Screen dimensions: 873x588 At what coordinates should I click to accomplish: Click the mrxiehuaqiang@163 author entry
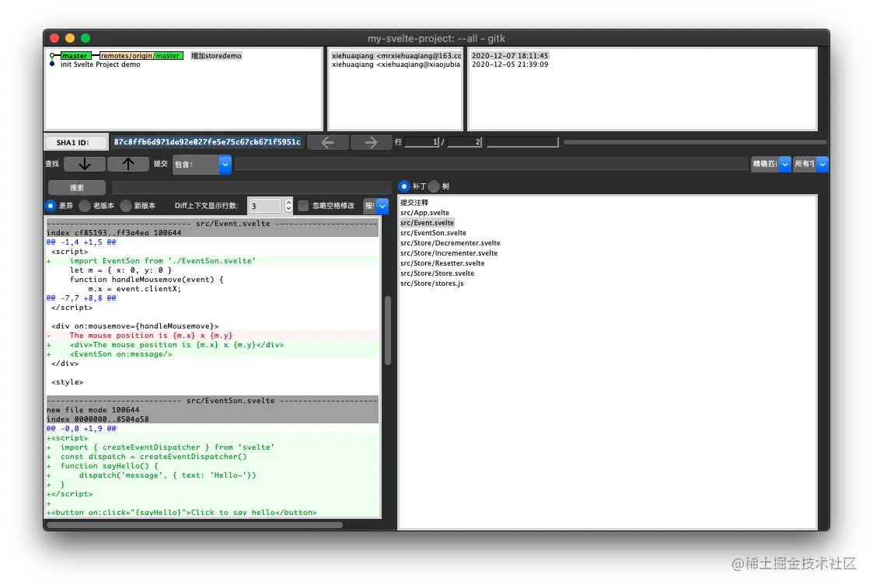(396, 56)
